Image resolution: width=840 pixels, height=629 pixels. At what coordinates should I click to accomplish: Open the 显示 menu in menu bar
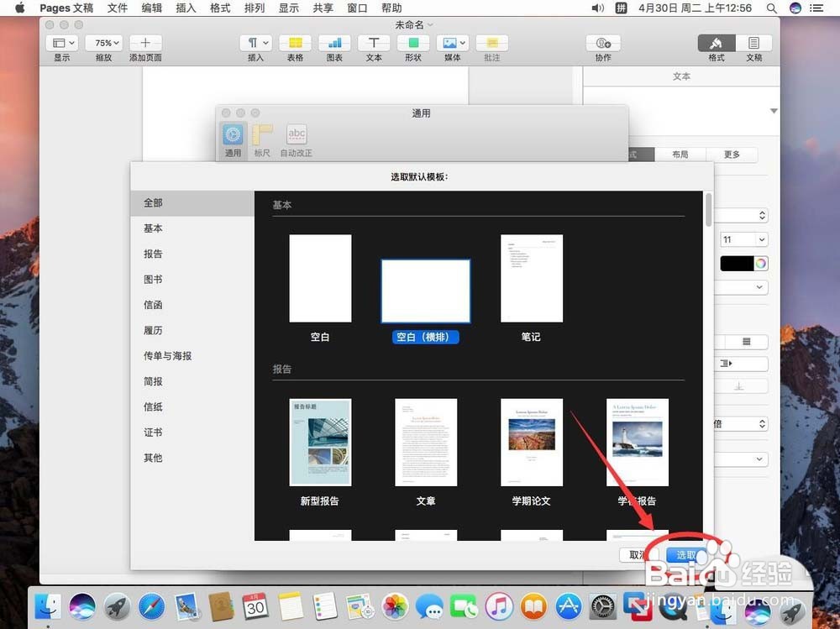[289, 8]
